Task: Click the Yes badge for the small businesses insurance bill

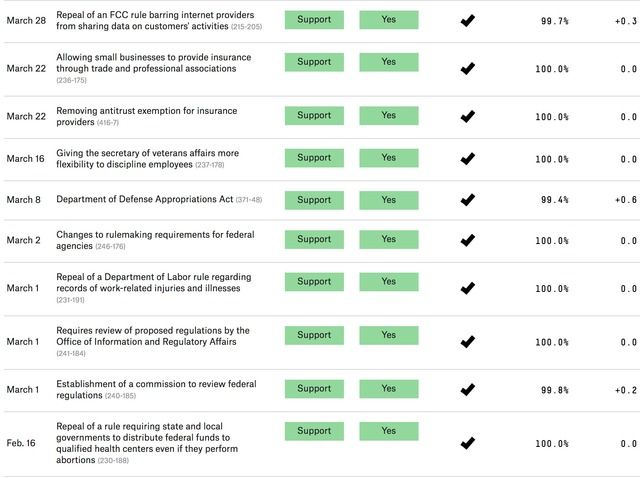Action: 389,61
